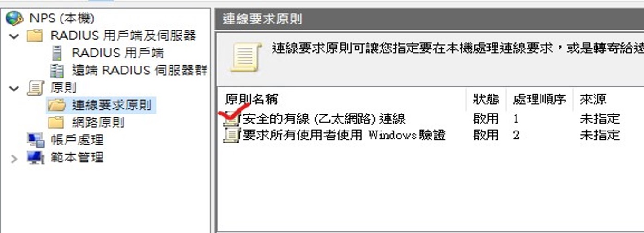Click the 原則 scroll icon in tree

click(x=35, y=88)
